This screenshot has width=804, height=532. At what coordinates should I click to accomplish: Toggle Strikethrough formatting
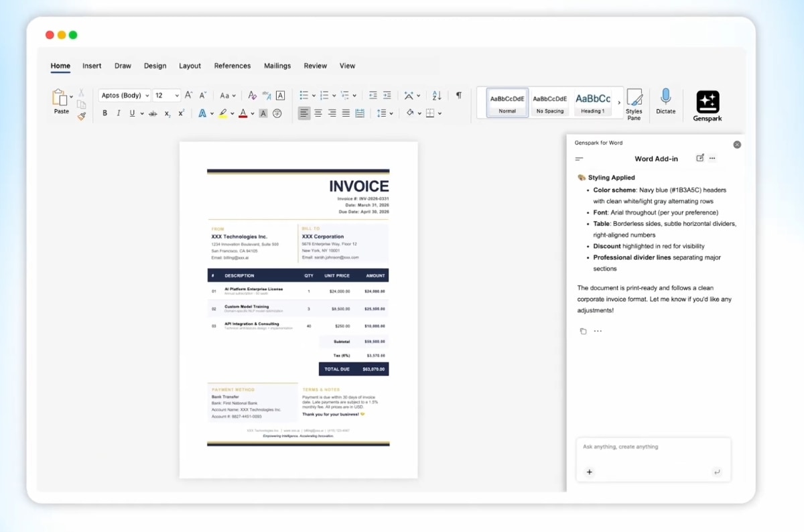click(153, 113)
